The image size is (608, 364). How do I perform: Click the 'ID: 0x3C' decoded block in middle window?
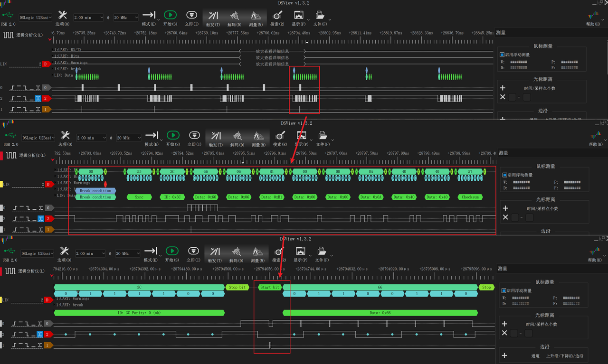(172, 197)
